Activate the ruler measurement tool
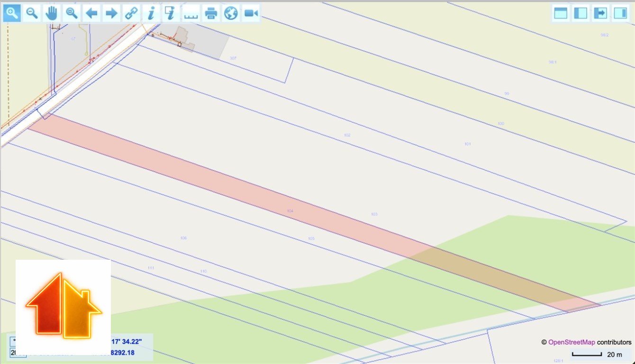The width and height of the screenshot is (635, 364). pyautogui.click(x=190, y=13)
